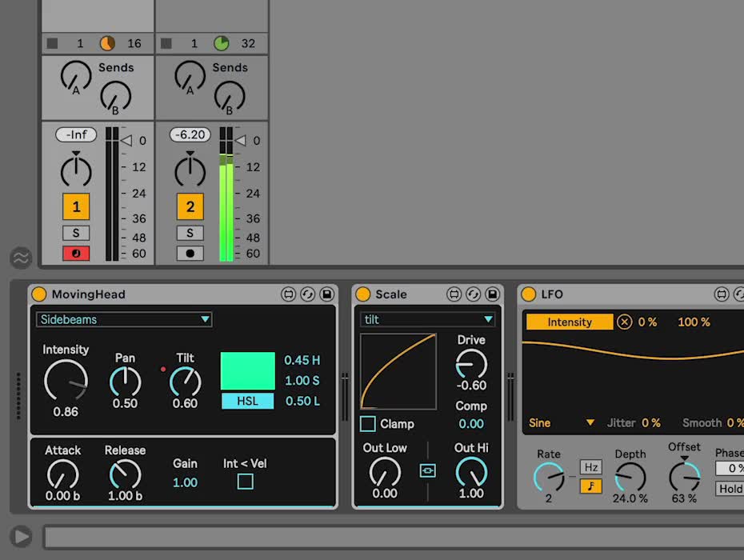Viewport: 744px width, 560px height.
Task: Click the green color swatch in MovingHead
Action: (247, 371)
